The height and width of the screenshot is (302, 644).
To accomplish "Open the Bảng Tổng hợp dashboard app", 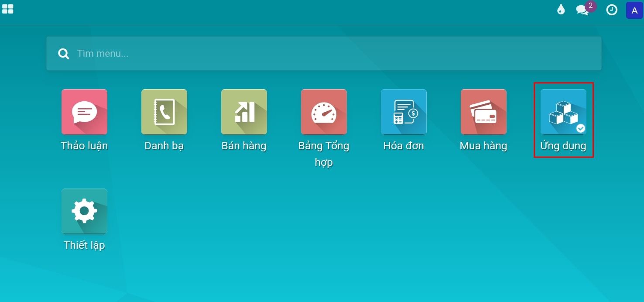I will (324, 112).
